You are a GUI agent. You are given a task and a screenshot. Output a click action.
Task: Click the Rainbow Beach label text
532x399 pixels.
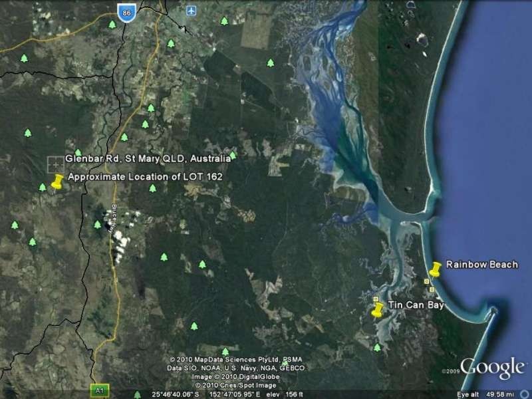point(482,263)
